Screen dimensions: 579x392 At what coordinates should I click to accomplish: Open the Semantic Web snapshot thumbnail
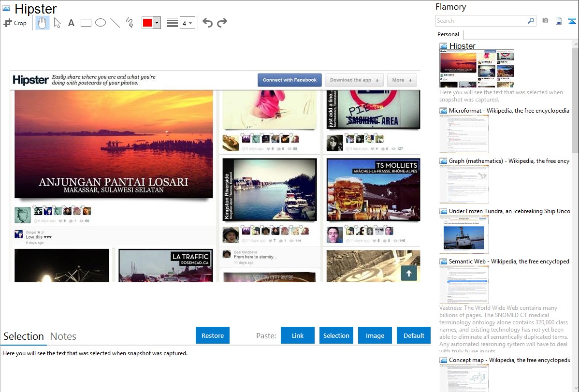pyautogui.click(x=464, y=285)
